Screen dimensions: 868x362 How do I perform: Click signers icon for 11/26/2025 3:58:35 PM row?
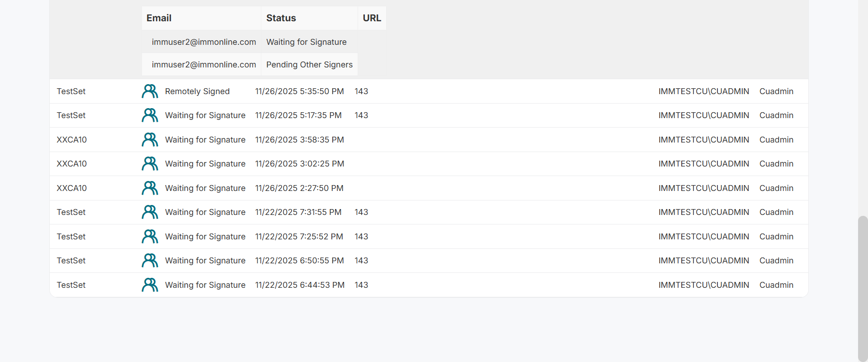pyautogui.click(x=150, y=140)
